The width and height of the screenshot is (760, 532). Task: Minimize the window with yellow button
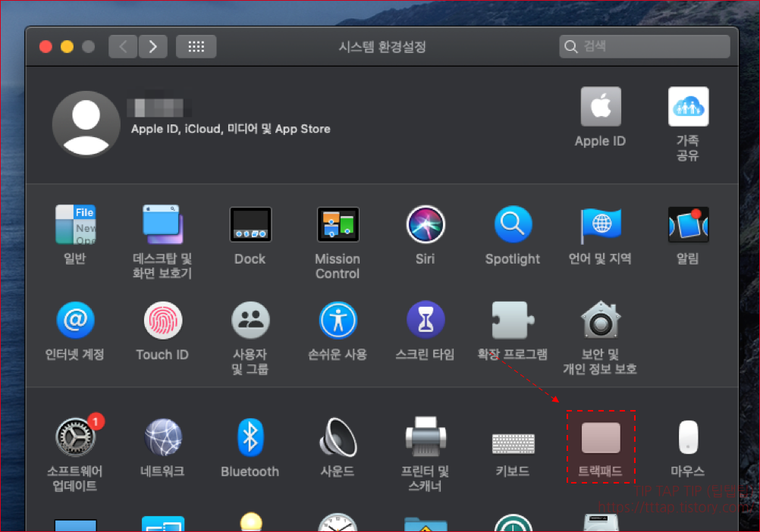[67, 46]
